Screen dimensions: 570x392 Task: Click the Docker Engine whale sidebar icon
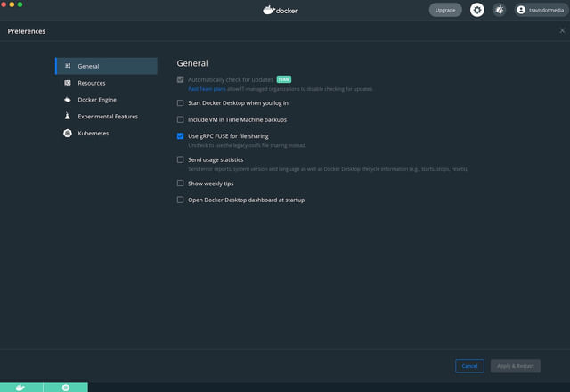[x=68, y=100]
